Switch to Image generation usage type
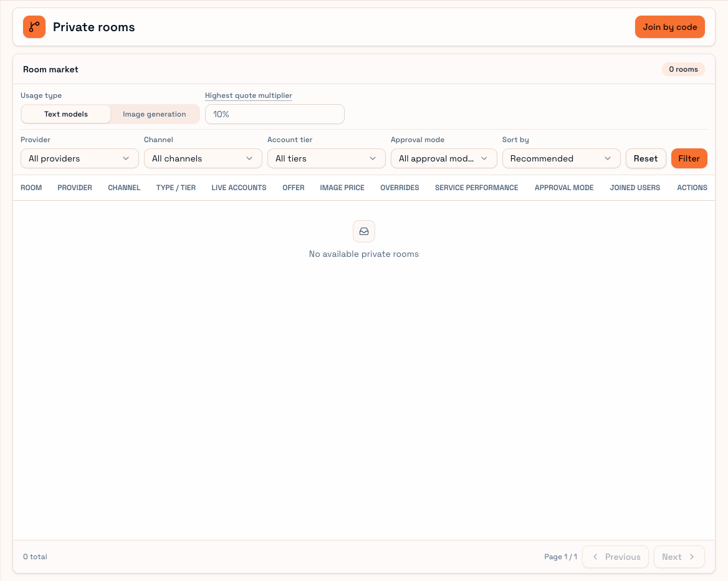Image resolution: width=728 pixels, height=581 pixels. (154, 114)
